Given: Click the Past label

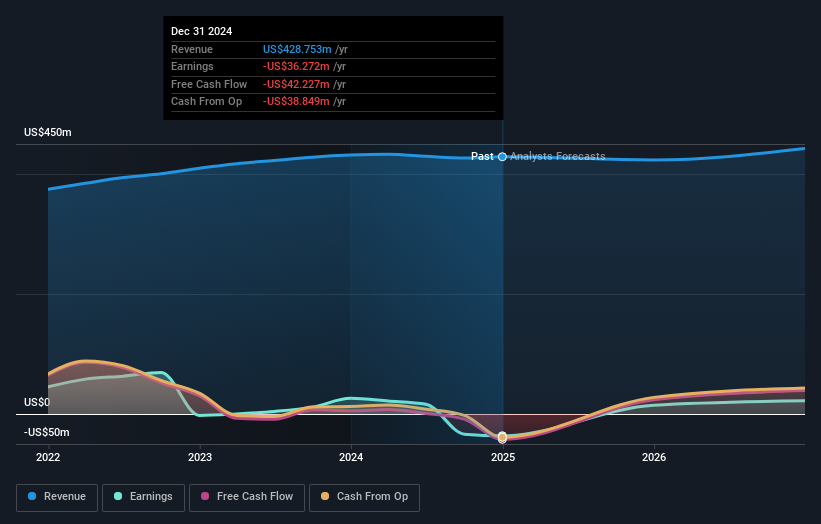Looking at the screenshot, I should [482, 156].
